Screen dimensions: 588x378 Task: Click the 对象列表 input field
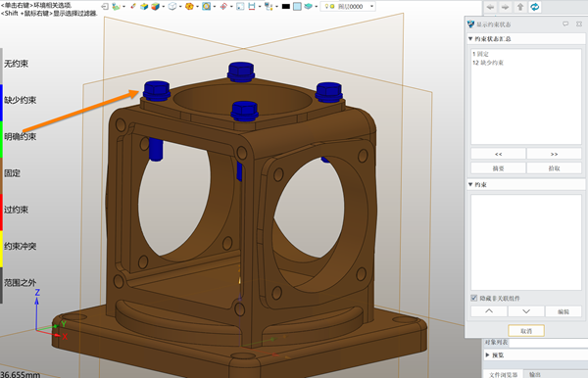[x=548, y=343]
